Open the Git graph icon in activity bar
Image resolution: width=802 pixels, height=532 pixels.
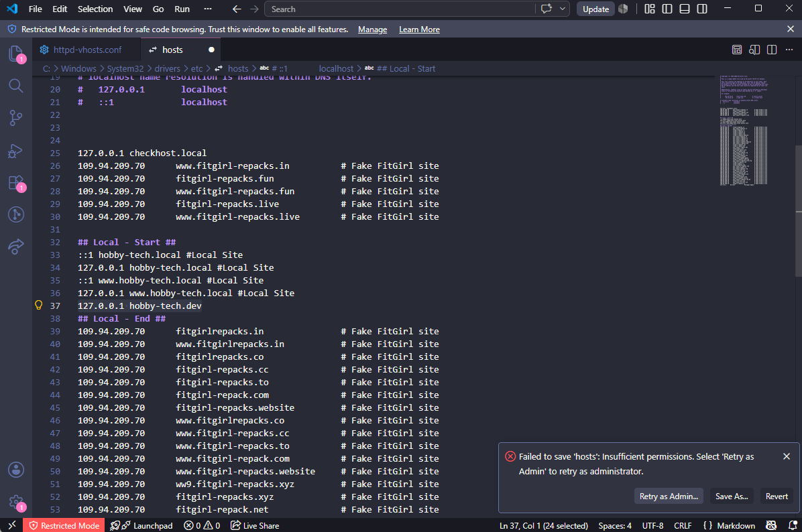16,214
